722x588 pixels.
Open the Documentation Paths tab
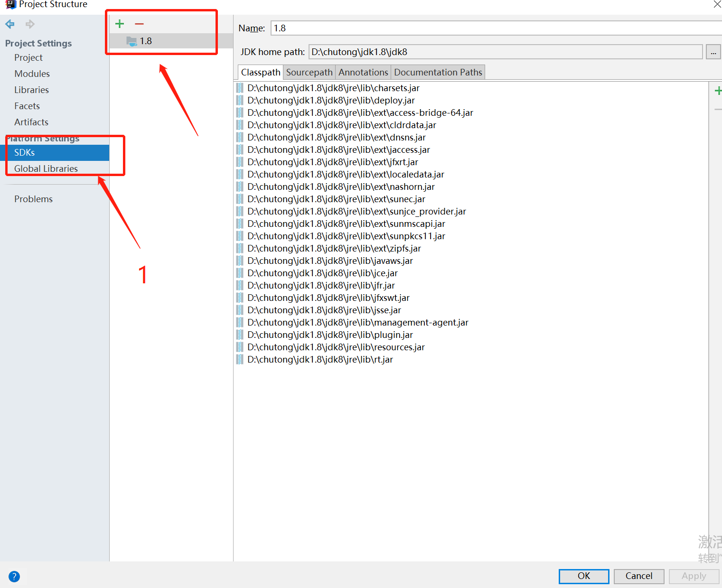click(x=438, y=72)
